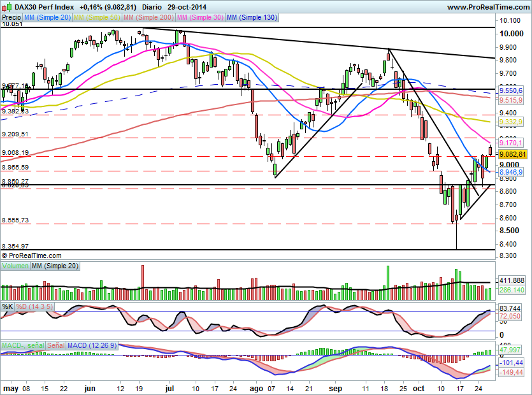Click the sep label on time axis
This screenshot has width=532, height=395.
336,389
